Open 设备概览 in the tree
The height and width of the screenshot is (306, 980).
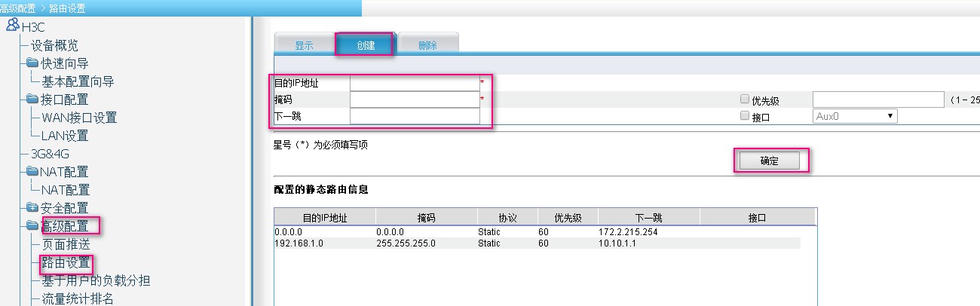coord(54,45)
